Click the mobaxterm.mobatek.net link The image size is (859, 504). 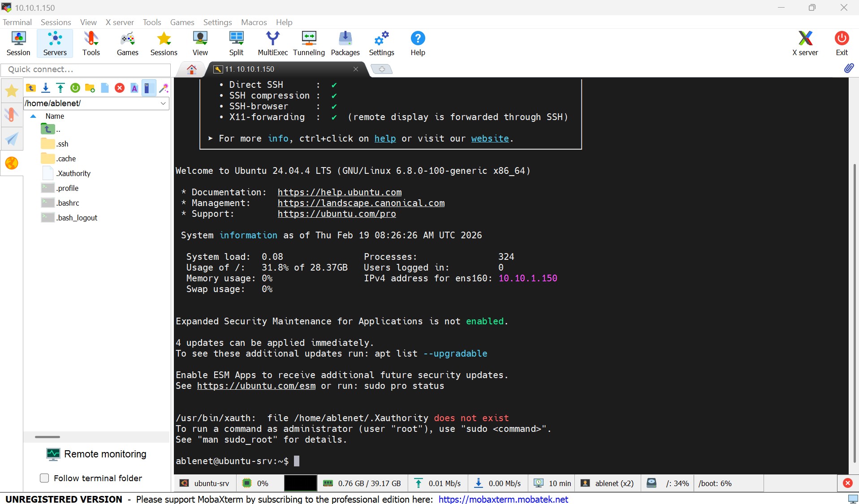pos(503,499)
